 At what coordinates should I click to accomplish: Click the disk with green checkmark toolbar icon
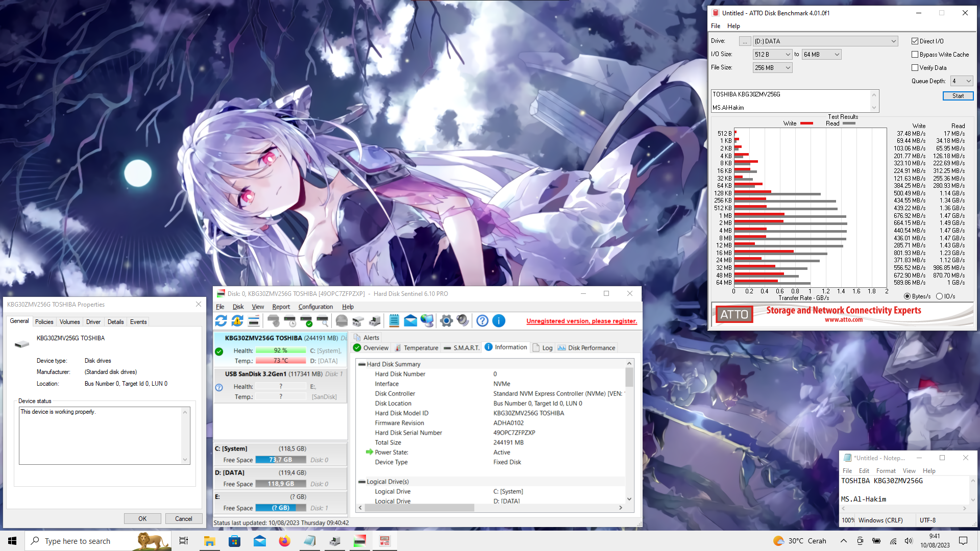click(x=306, y=321)
